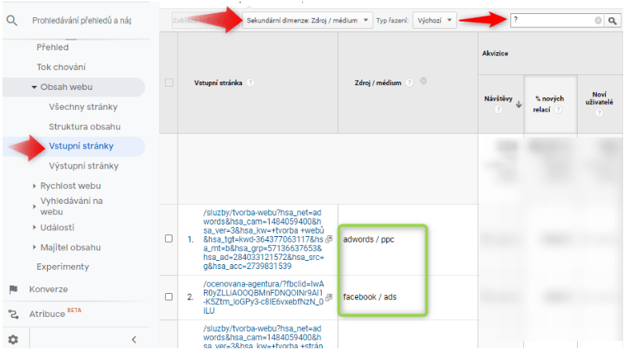The image size is (624, 364).
Task: Collapse the Obsah webu section
Action: [x=34, y=87]
